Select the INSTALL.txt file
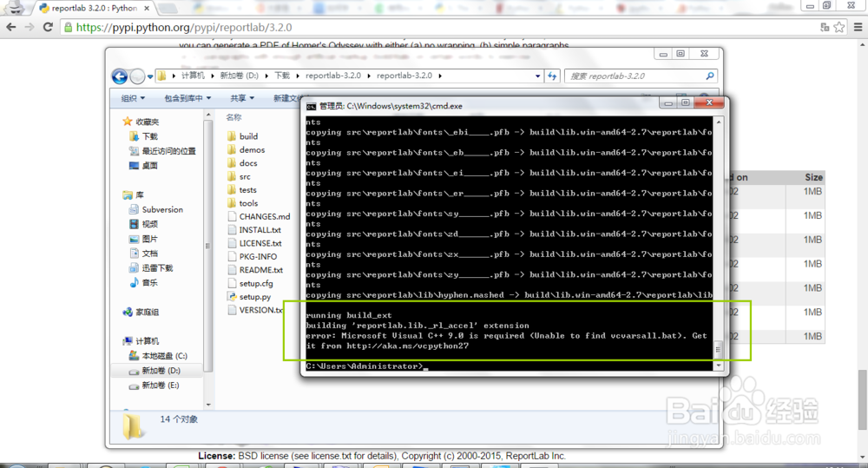Screen dimensions: 868x468 (x=260, y=230)
